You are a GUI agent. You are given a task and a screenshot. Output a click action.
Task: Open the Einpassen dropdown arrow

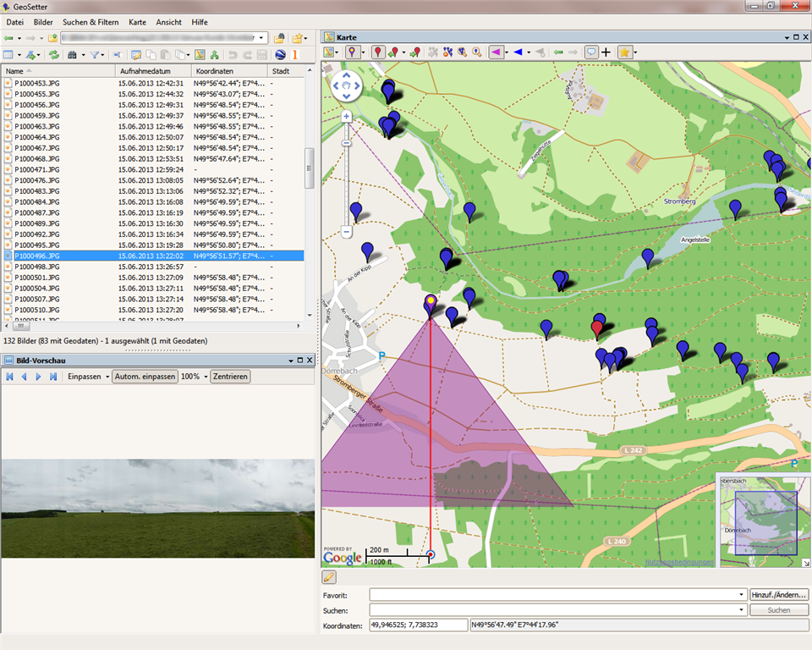tap(107, 377)
